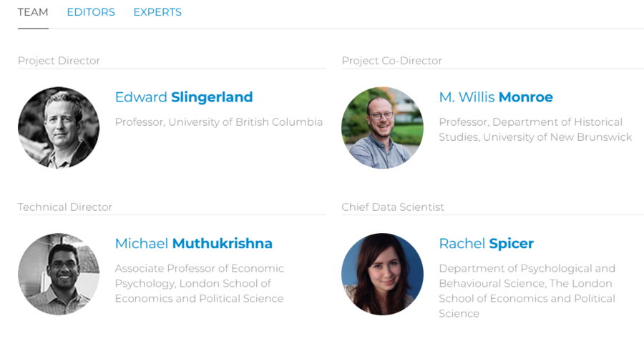Visit the Rachel Spicer name link
The width and height of the screenshot is (644, 346).
point(487,243)
